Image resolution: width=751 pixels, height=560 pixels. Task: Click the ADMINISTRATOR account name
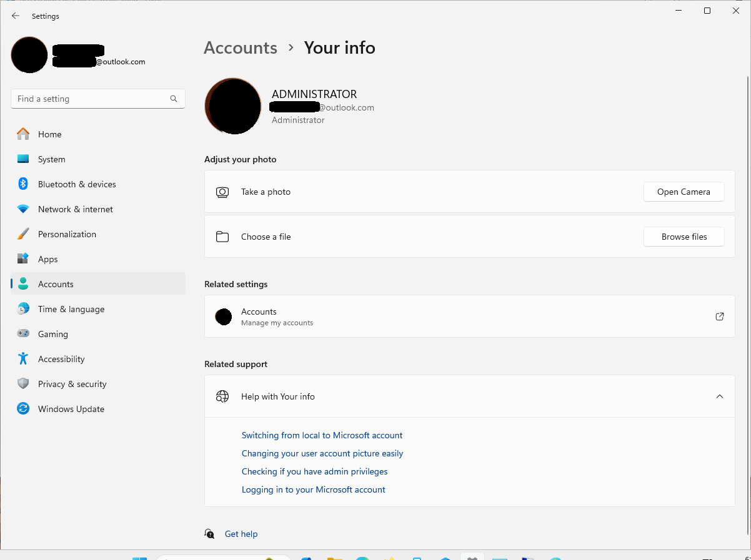pyautogui.click(x=314, y=94)
